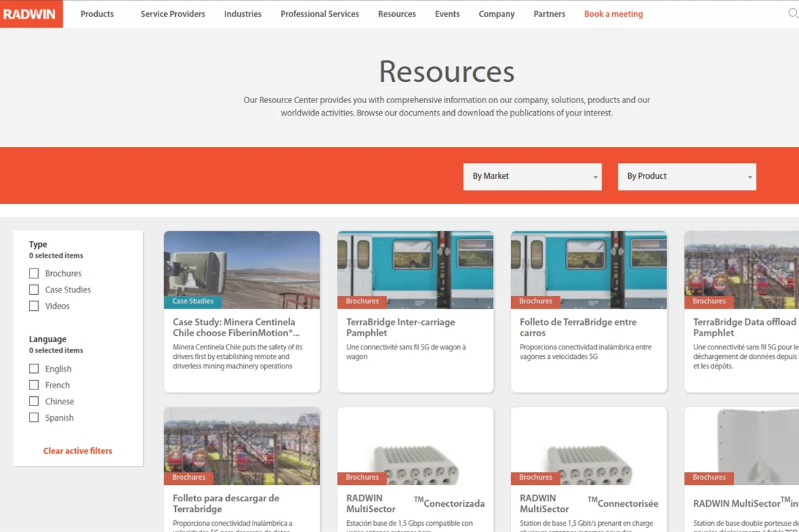Enable the English language filter
This screenshot has width=799, height=532.
tap(34, 369)
